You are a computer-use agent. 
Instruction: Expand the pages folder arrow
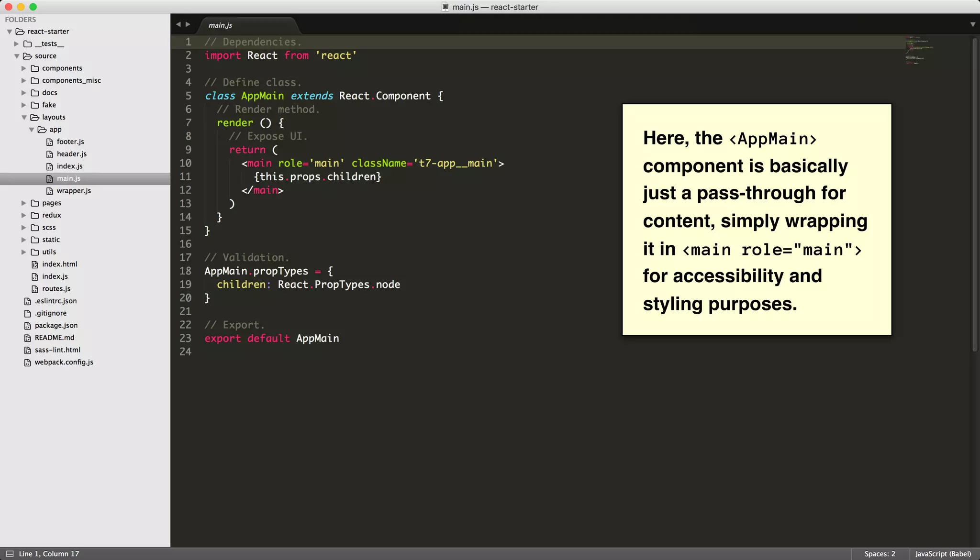tap(23, 203)
